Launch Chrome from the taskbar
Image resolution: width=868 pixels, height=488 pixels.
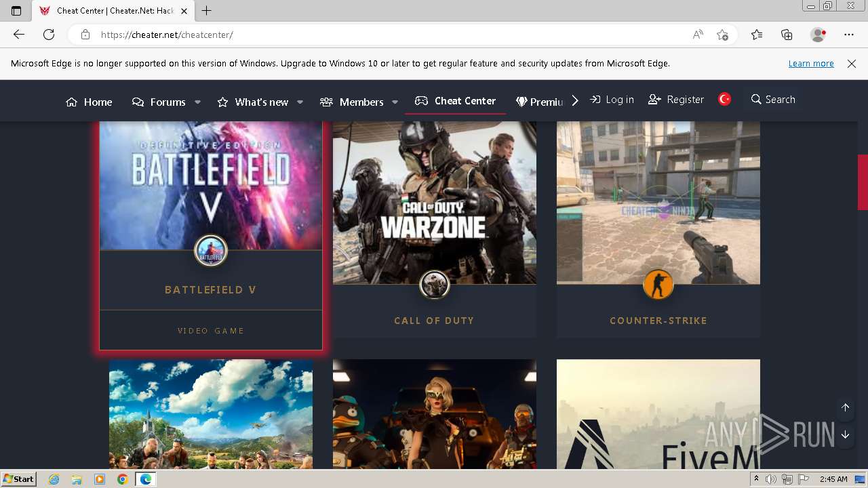tap(122, 479)
